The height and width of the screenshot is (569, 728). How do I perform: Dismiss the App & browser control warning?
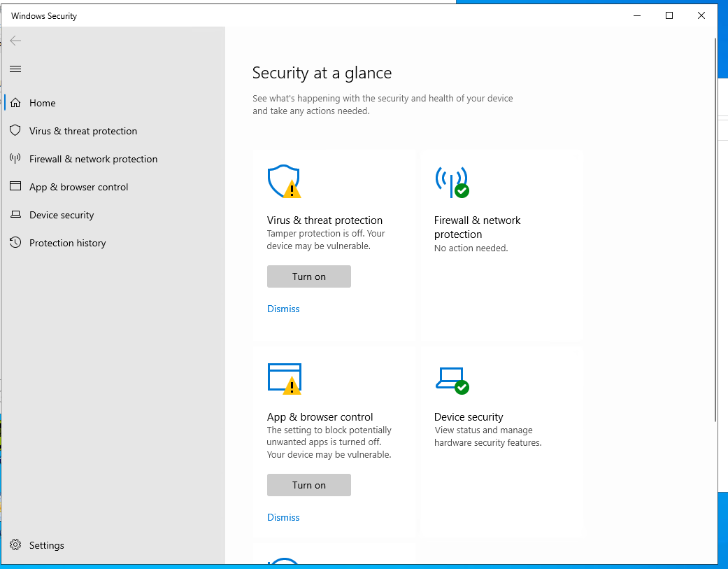(283, 517)
